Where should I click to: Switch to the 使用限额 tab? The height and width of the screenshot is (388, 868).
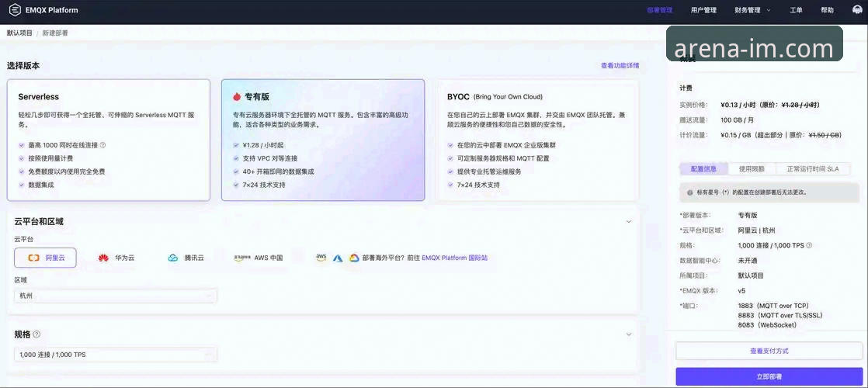pos(752,169)
